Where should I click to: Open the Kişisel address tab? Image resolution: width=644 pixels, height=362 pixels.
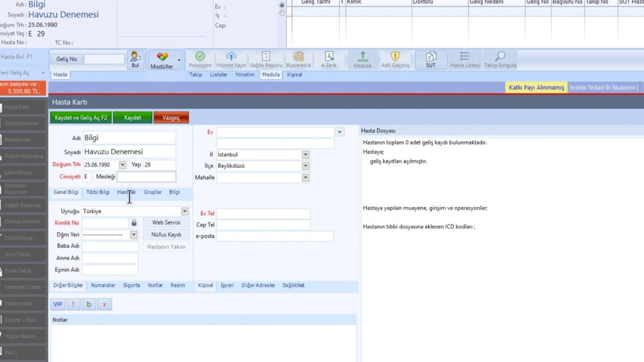(205, 285)
